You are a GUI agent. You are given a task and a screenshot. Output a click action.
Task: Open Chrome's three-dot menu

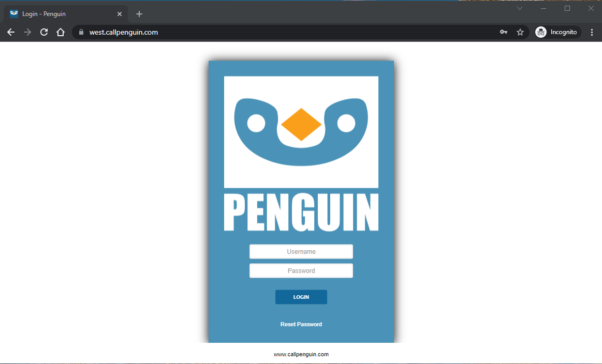point(592,32)
